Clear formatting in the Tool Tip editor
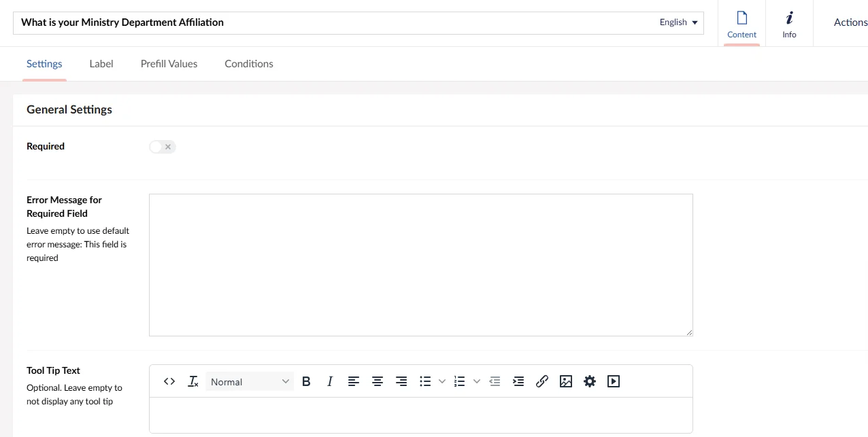 pos(193,381)
